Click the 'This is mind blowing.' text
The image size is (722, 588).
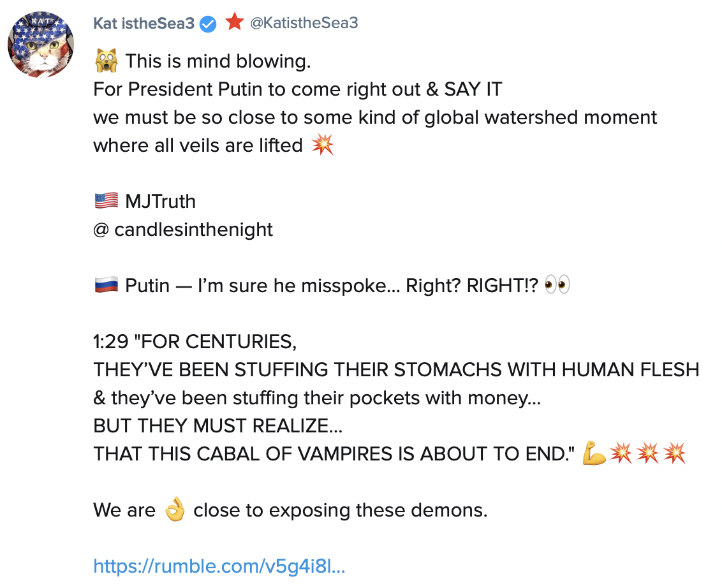[x=217, y=61]
